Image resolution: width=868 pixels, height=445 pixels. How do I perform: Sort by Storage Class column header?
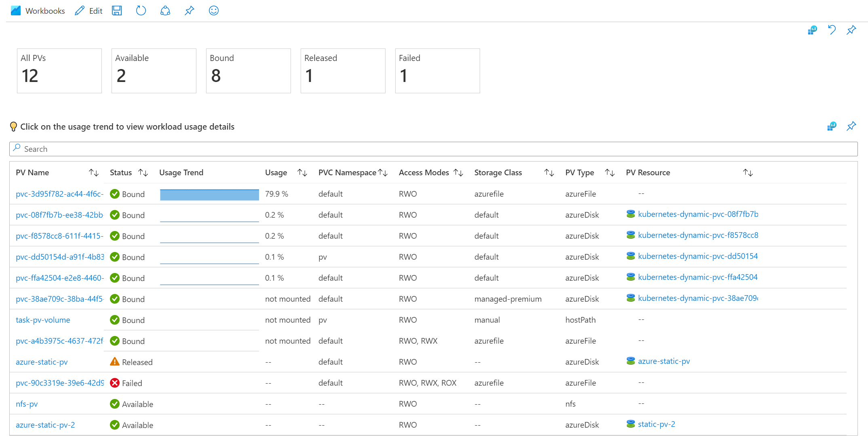coord(548,172)
